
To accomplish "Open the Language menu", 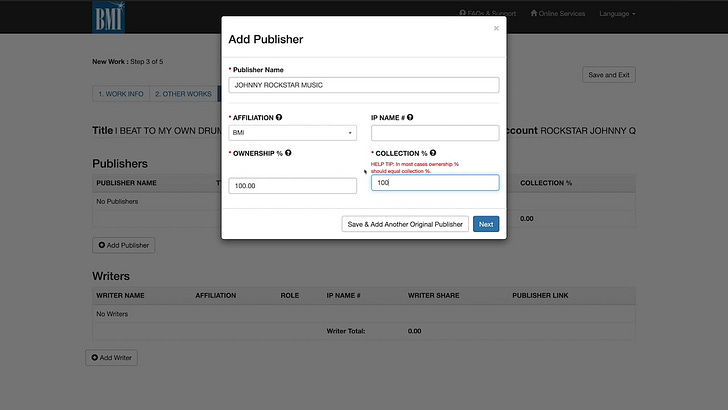I will pyautogui.click(x=617, y=13).
